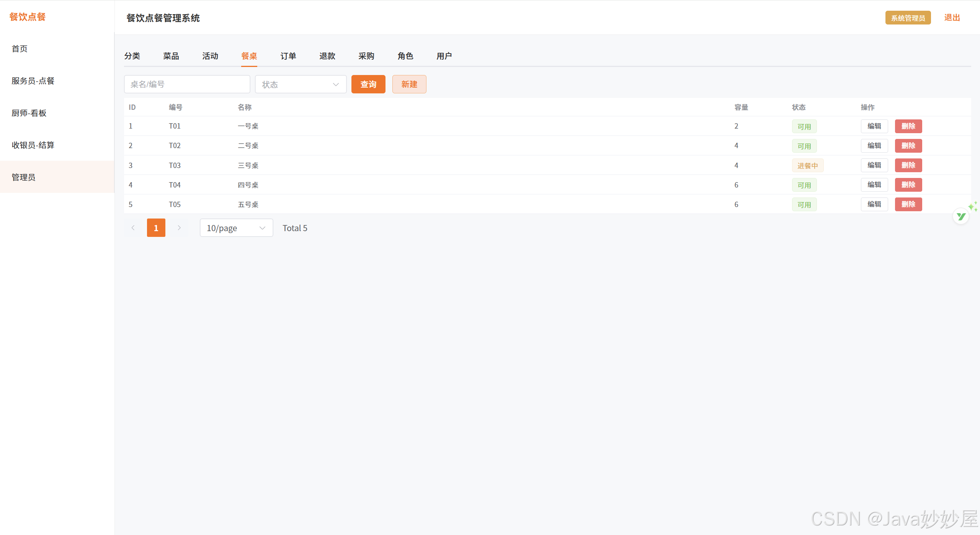Viewport: 980px width, 535px height.
Task: Expand the 10/page size selector
Action: (236, 228)
